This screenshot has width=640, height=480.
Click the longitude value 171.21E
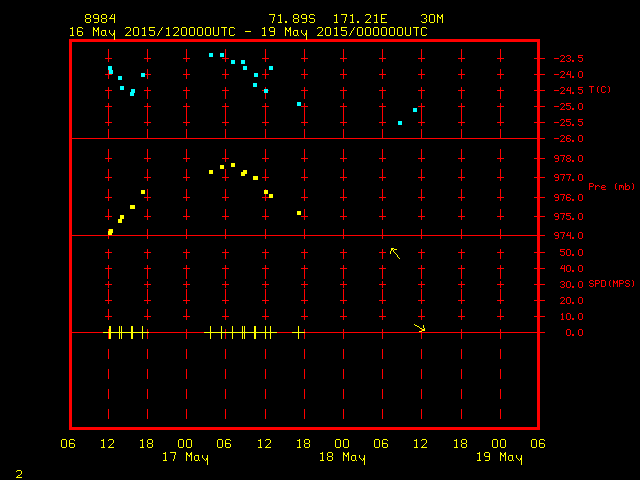coord(364,19)
